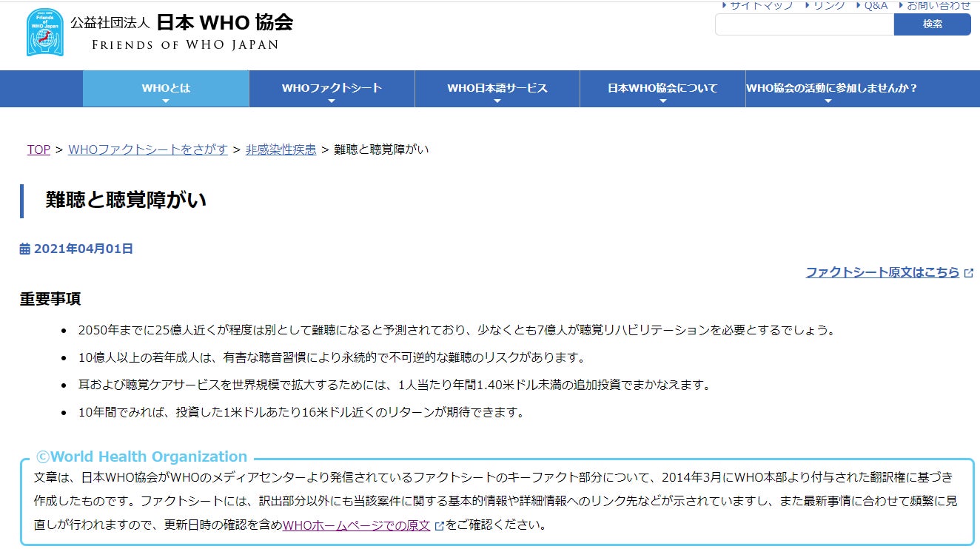Expand the WHOファクトシート menu arrow
This screenshot has width=980, height=549.
[x=332, y=101]
